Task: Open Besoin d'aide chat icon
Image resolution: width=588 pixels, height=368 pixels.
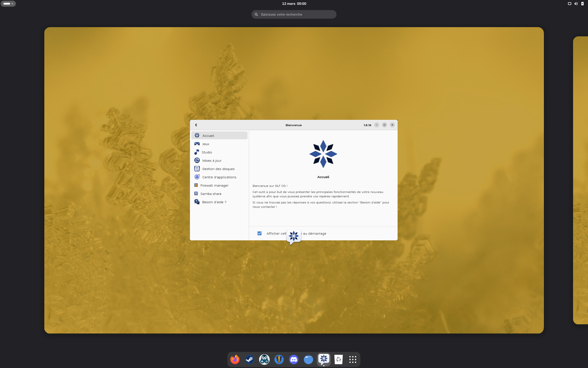Action: point(197,202)
